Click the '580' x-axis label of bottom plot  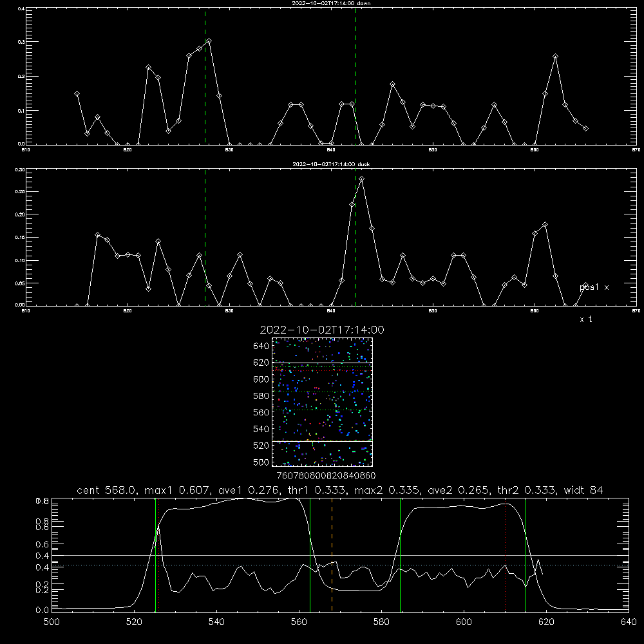(381, 622)
